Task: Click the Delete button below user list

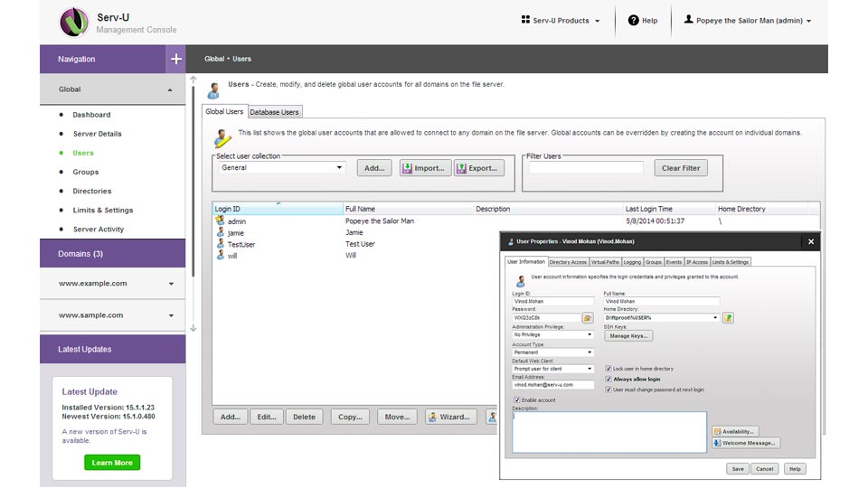Action: [x=304, y=417]
